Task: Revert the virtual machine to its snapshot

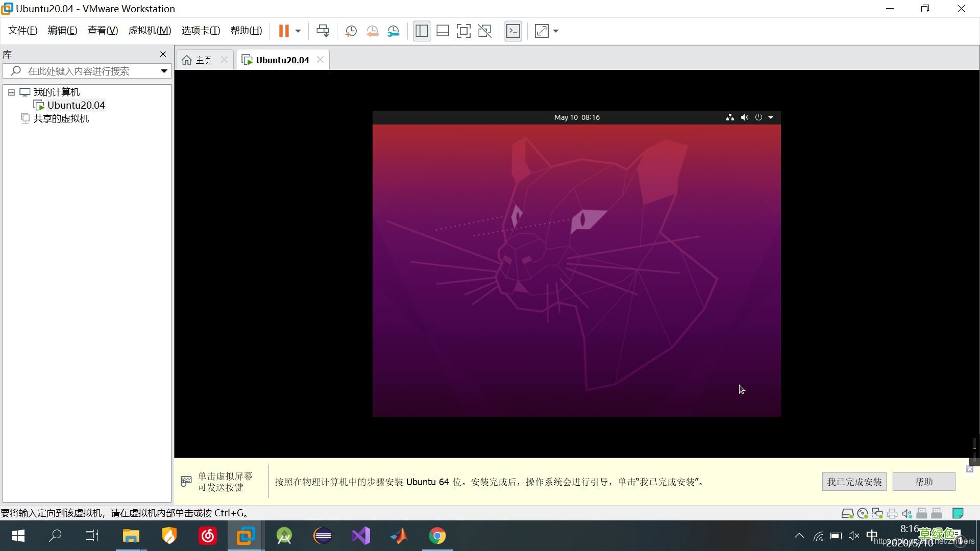Action: coord(372,31)
